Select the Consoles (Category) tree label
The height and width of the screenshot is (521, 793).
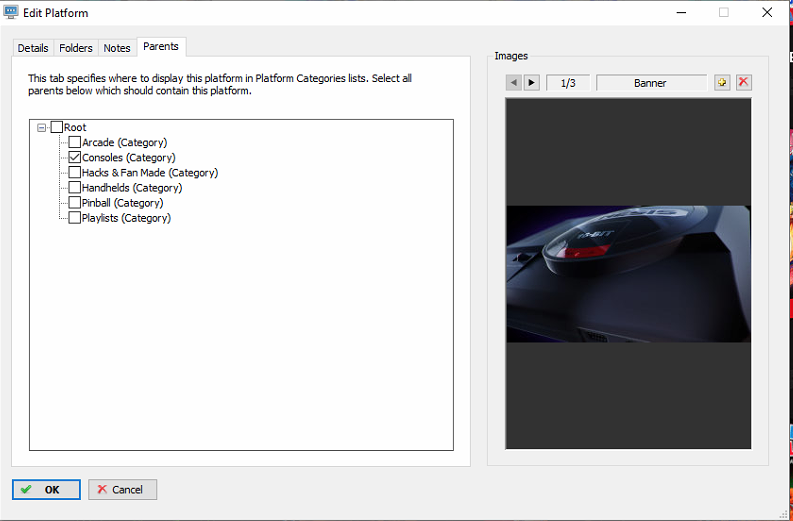tap(129, 158)
